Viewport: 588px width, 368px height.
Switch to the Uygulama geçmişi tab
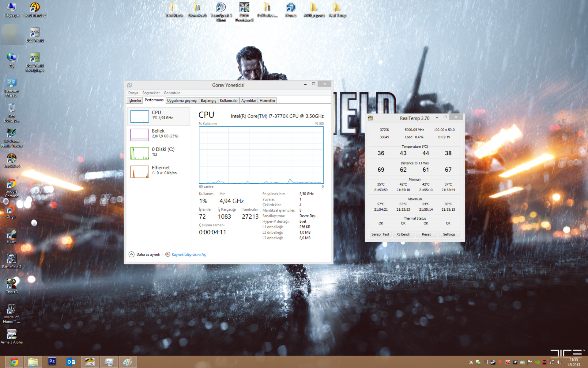coord(182,101)
